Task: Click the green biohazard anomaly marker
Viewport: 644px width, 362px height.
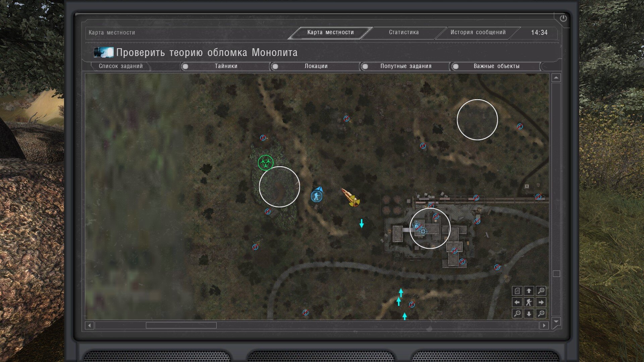Action: 265,163
